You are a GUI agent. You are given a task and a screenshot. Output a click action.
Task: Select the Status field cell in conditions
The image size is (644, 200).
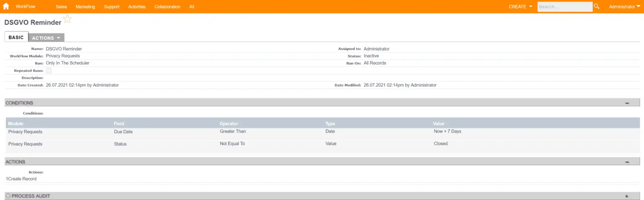pyautogui.click(x=120, y=144)
